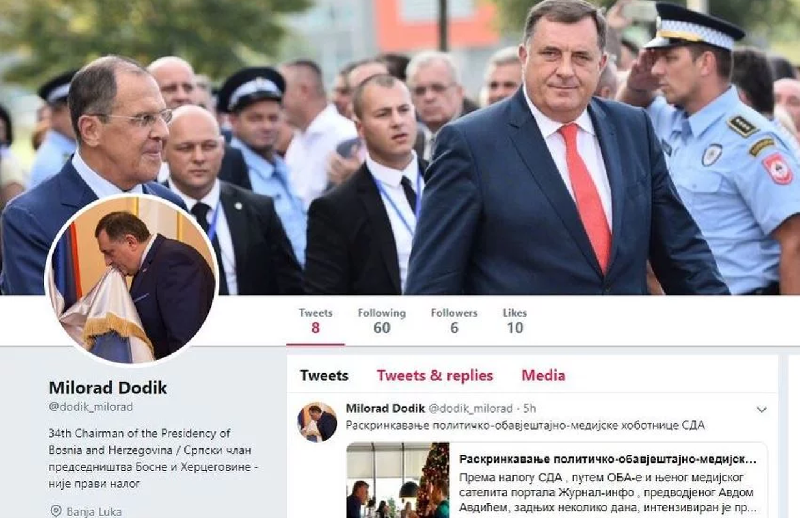Click the 5h tweet timestamp
Viewport: 800px width, 532px height.
coord(529,408)
